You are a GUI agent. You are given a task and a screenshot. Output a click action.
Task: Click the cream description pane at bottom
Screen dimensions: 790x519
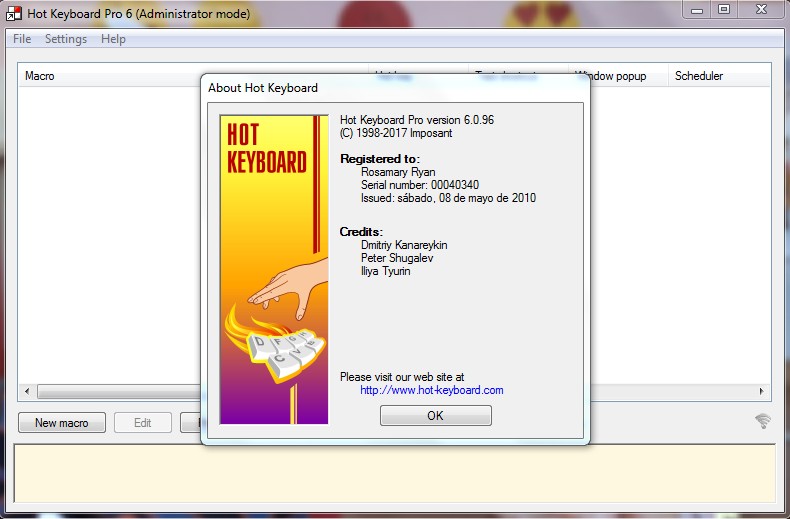[394, 473]
